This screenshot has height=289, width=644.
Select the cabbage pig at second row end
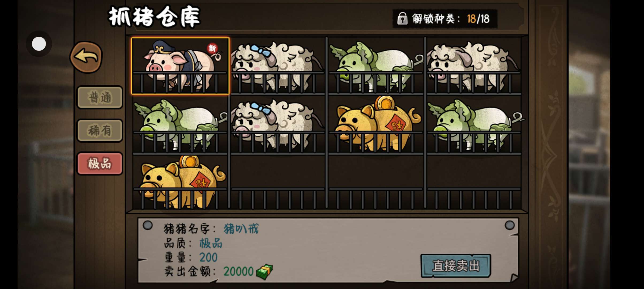click(x=474, y=125)
